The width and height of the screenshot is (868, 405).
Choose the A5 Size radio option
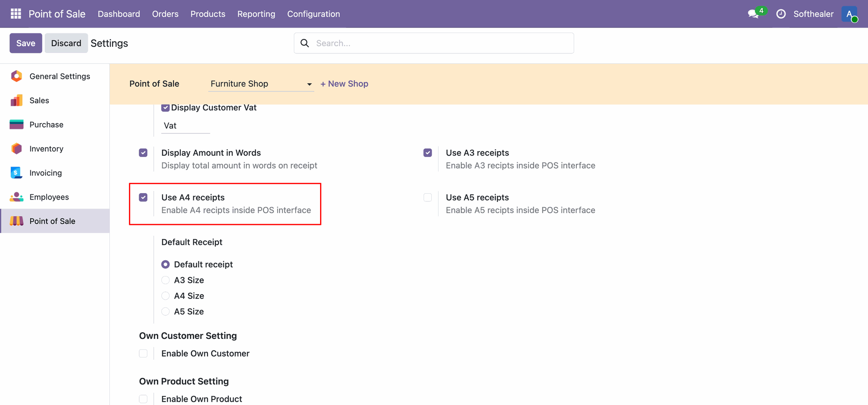165,311
